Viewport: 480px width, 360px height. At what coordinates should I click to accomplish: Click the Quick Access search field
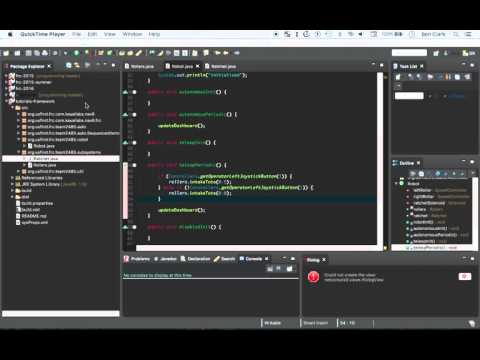409,53
